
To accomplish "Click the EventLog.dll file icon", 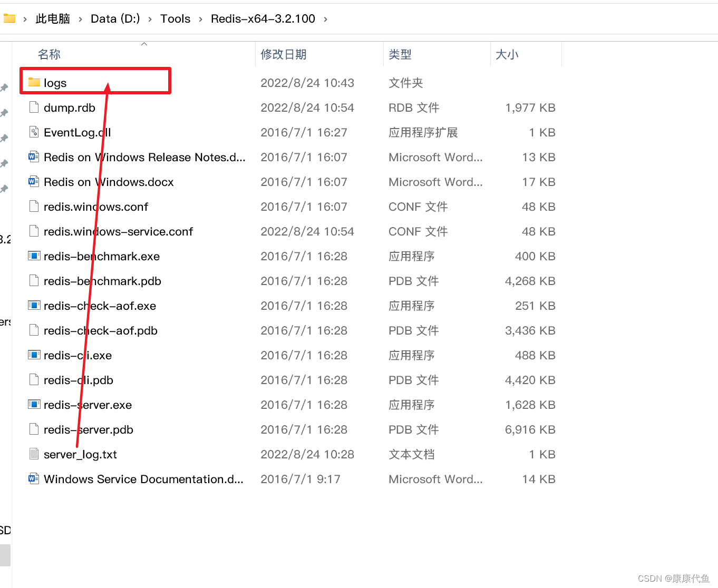I will pos(34,132).
